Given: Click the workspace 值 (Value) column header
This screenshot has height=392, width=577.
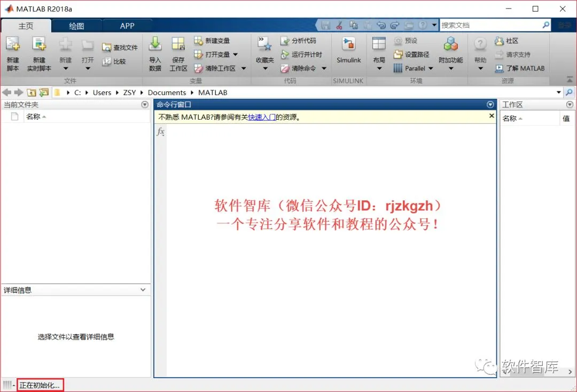Looking at the screenshot, I should [x=567, y=119].
